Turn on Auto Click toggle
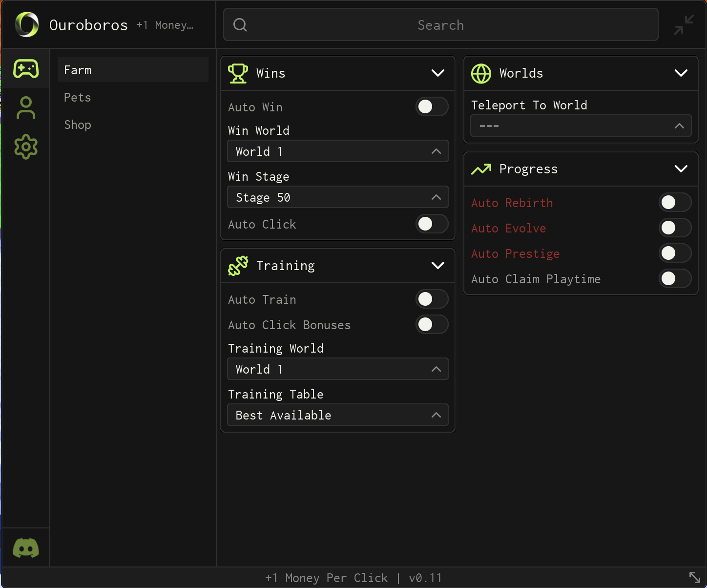This screenshot has height=588, width=707. point(432,224)
